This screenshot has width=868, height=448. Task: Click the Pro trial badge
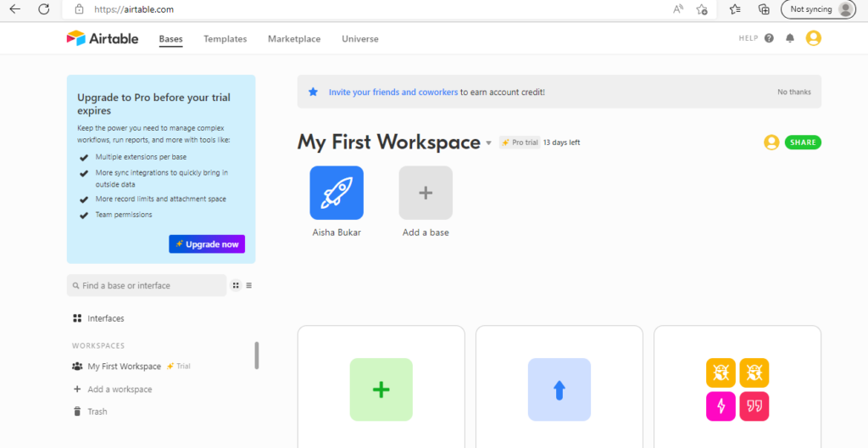click(x=520, y=143)
